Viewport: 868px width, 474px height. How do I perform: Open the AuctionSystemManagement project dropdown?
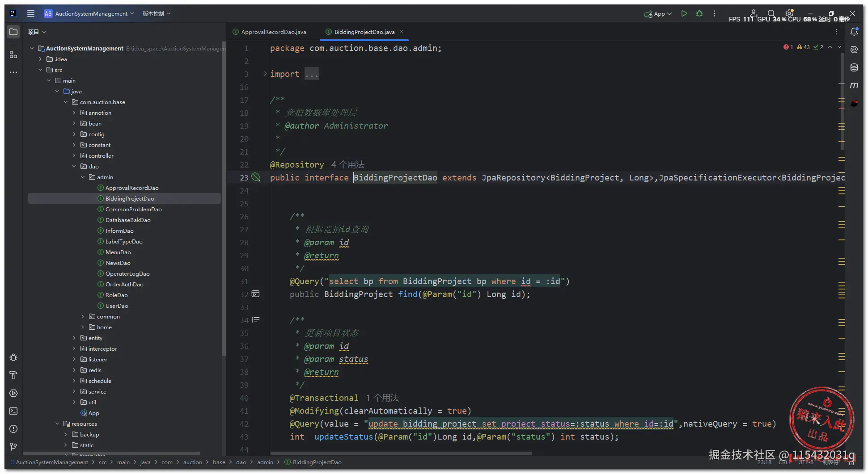click(x=89, y=13)
